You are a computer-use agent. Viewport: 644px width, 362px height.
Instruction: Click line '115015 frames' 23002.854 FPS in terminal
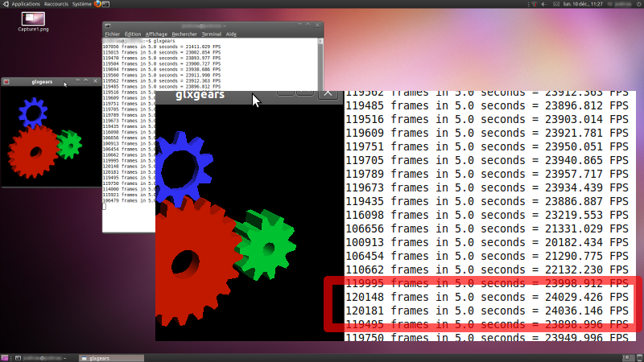(x=162, y=52)
